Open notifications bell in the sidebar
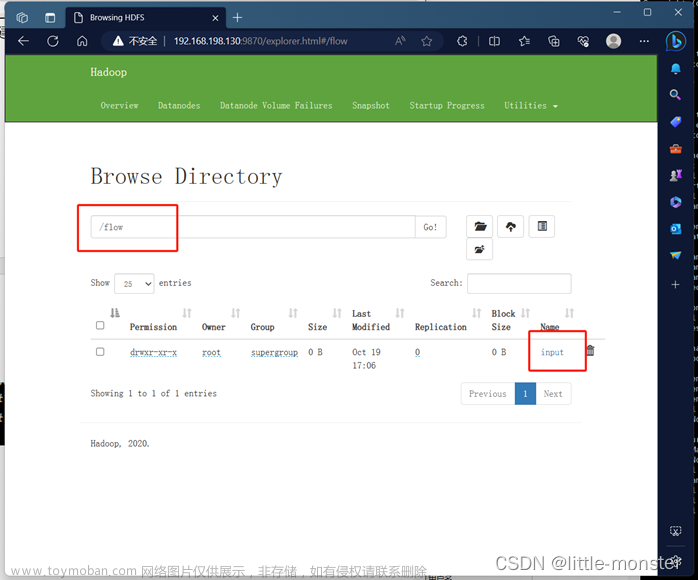Screen dimensions: 698x580 tap(675, 68)
